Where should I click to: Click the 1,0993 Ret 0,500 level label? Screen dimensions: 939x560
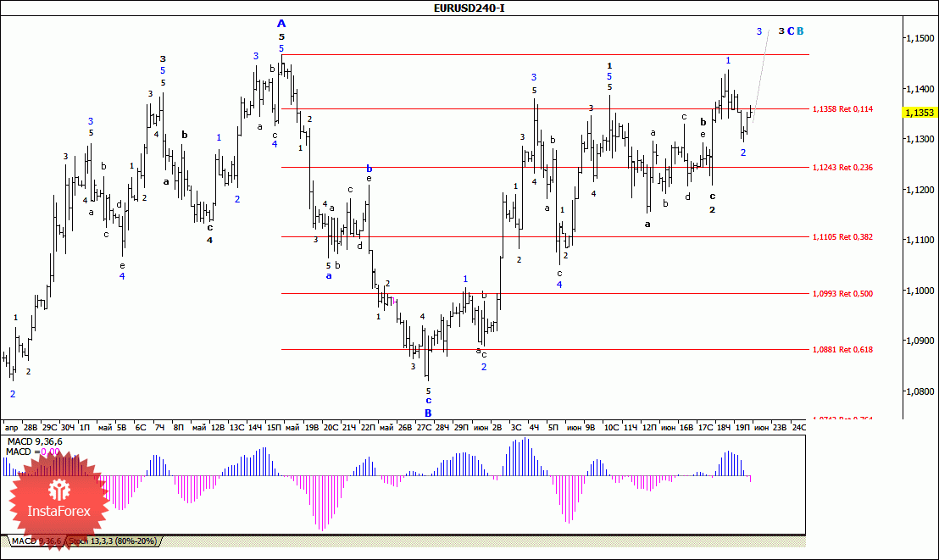tap(842, 293)
